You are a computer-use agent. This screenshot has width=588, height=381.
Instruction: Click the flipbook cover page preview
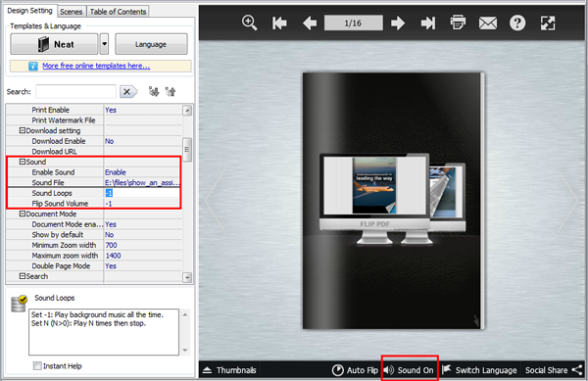coord(393,201)
